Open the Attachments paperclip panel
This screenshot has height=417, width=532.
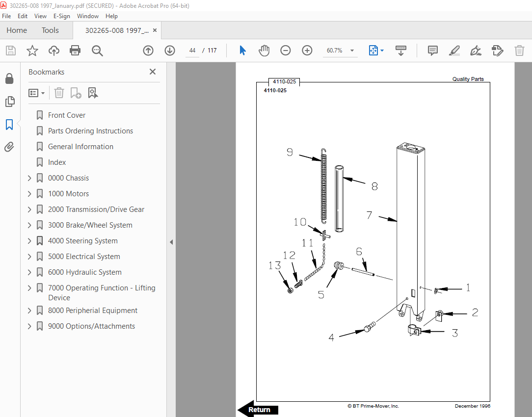[9, 147]
